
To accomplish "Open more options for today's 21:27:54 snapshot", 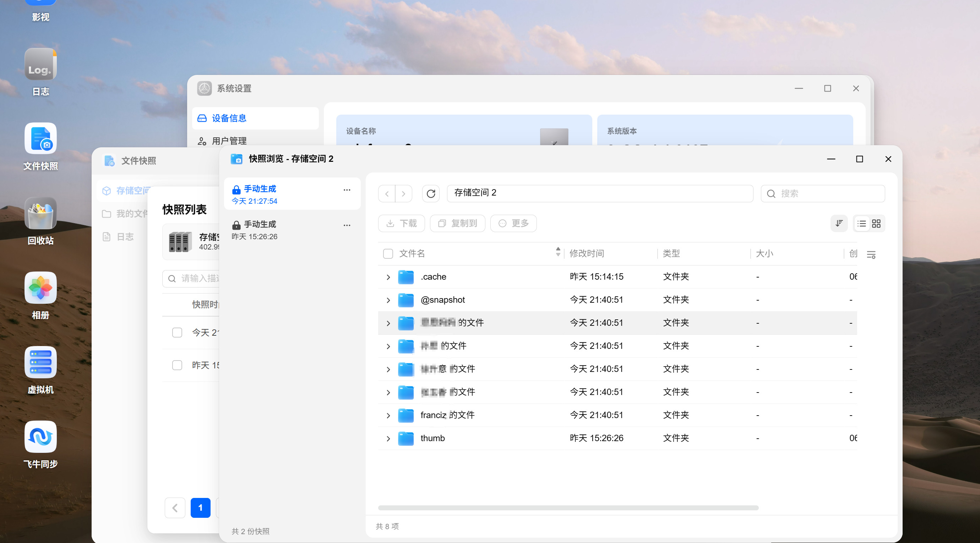I will (347, 190).
